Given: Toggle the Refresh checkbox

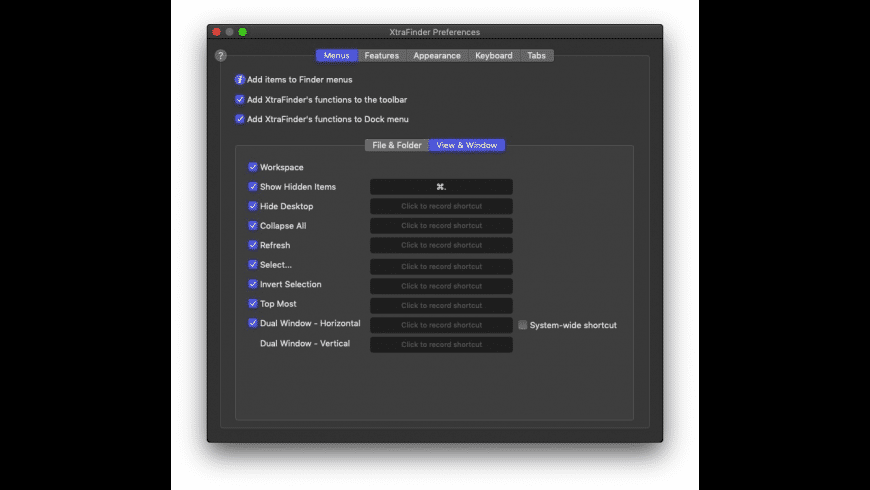Looking at the screenshot, I should pos(253,245).
